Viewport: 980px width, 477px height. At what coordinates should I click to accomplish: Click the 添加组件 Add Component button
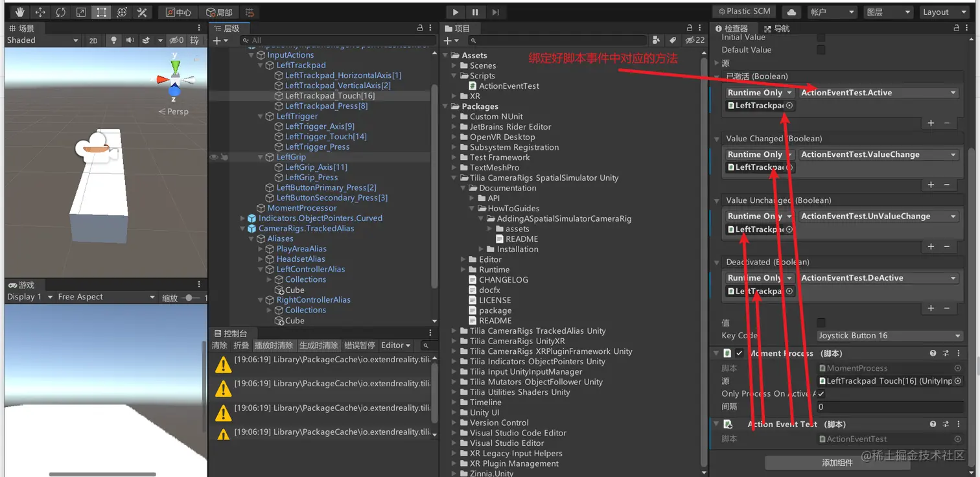tap(837, 463)
